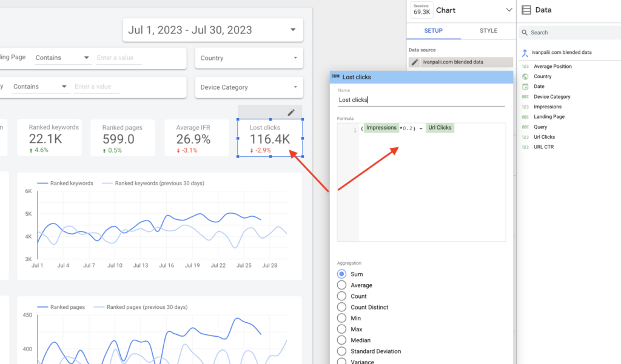Click the pencil icon next to blended data source
Viewport: 621px width, 364px height.
coord(416,62)
